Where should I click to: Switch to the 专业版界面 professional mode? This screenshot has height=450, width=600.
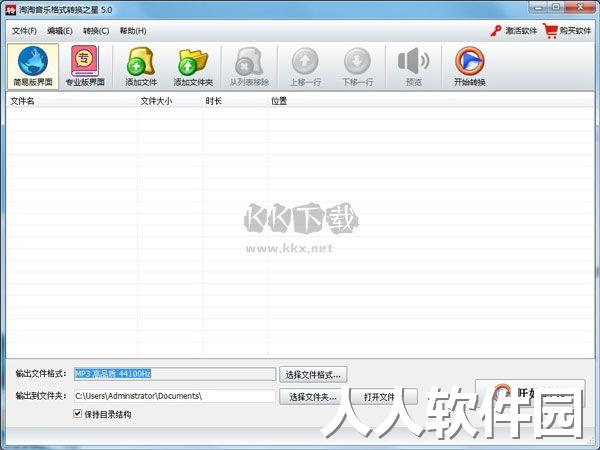point(85,67)
